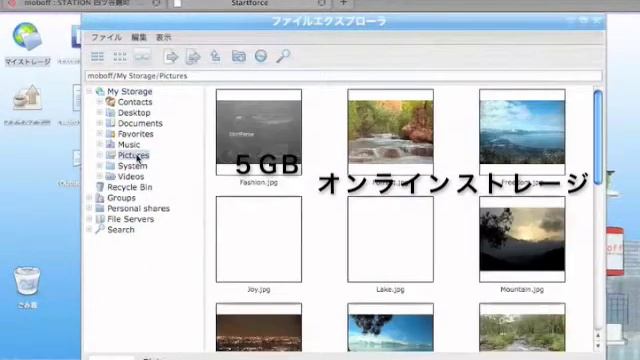Open the magnifier search tool
The image size is (640, 360).
point(283,56)
